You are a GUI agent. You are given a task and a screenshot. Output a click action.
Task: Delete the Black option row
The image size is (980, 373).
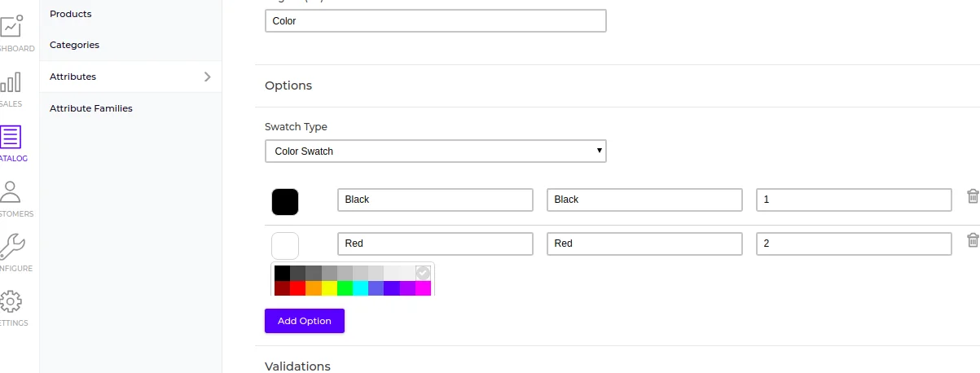[x=973, y=196]
